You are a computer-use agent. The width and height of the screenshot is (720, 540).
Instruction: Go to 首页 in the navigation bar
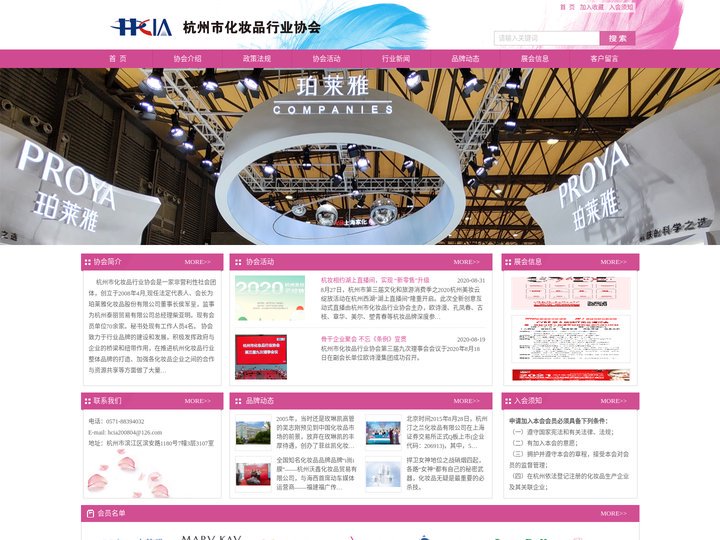[x=118, y=59]
